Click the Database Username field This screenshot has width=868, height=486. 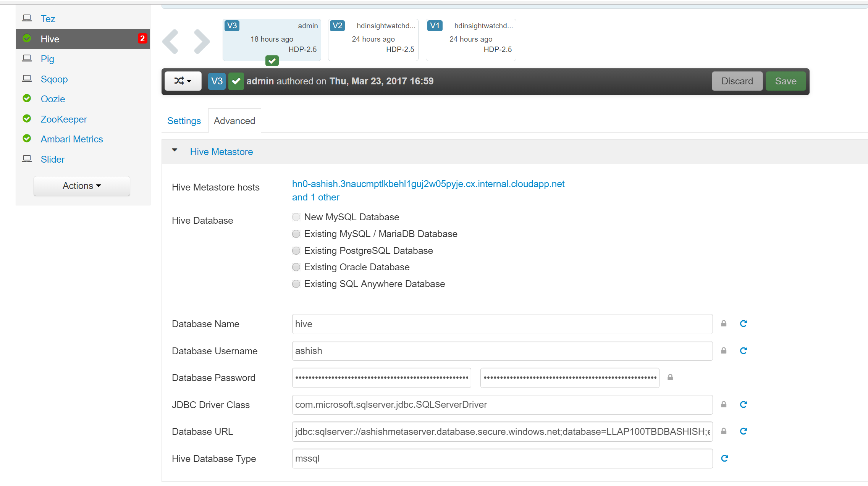click(502, 351)
